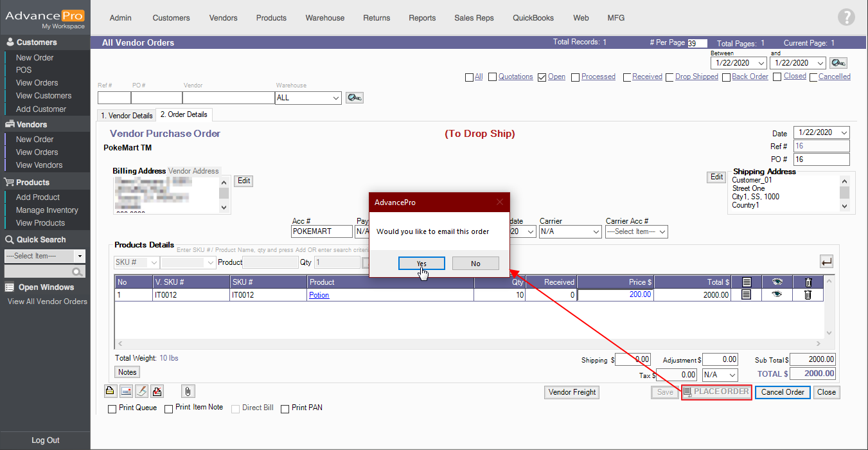Screen dimensions: 868x450
Task: Open the Carrier Acc # Select Item dropdown
Action: [636, 231]
